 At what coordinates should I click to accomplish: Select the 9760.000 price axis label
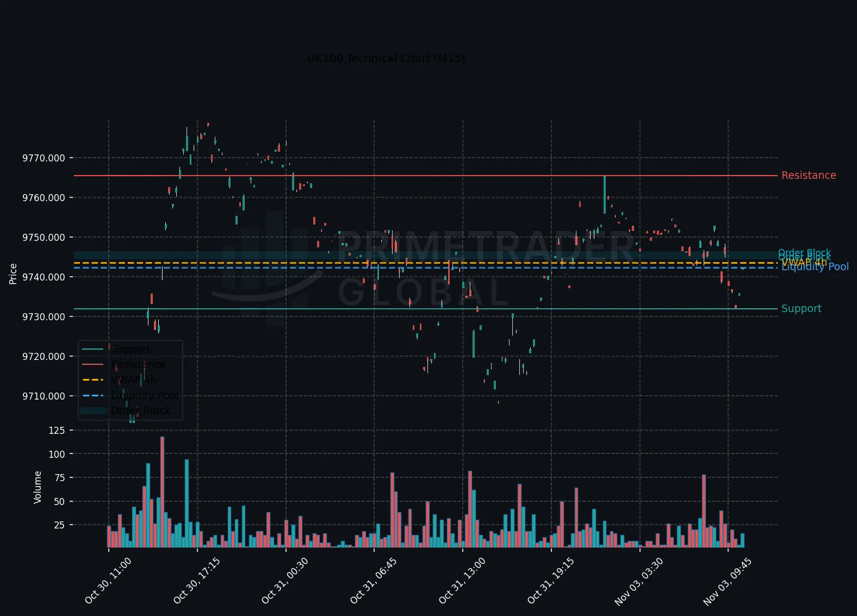[44, 198]
